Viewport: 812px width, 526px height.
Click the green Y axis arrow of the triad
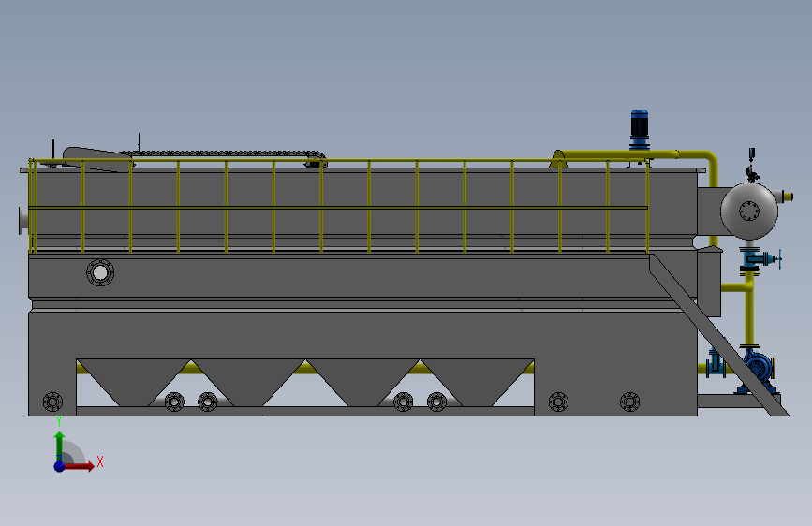[60, 445]
